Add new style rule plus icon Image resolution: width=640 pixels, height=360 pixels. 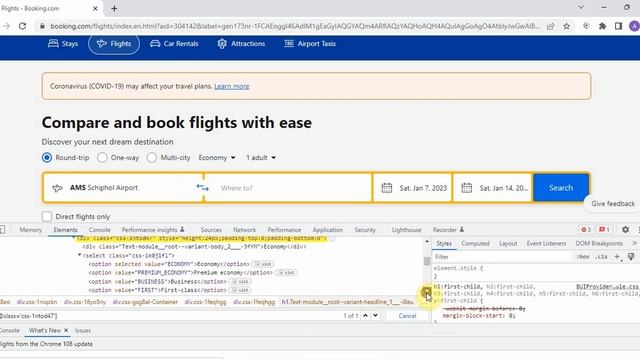[618, 256]
